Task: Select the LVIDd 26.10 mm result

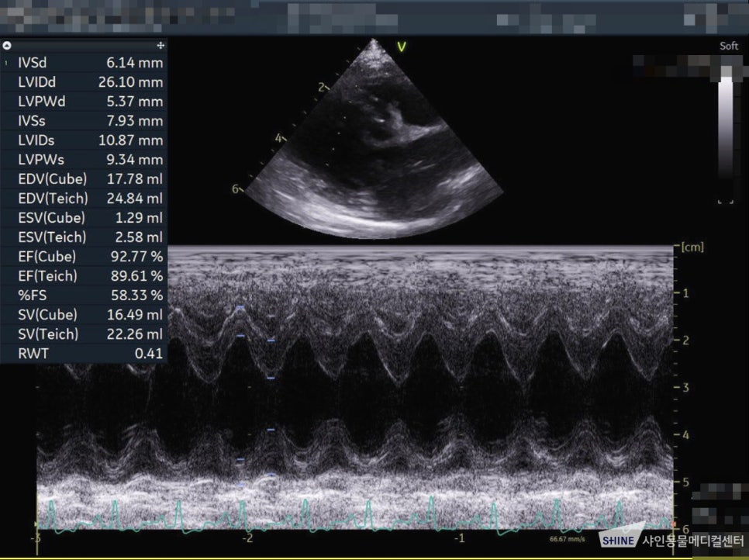Action: pyautogui.click(x=84, y=82)
